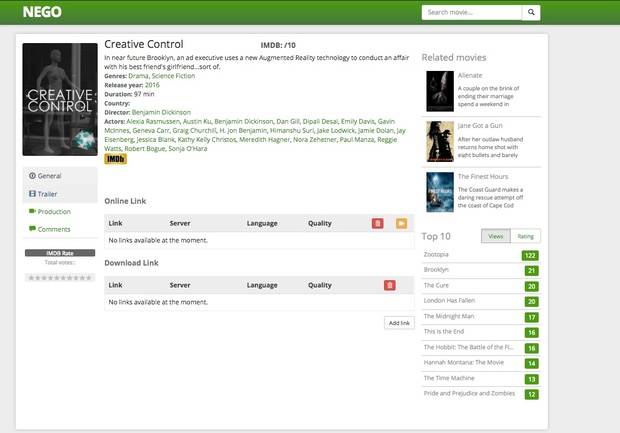Open The Cure in the Top 10 list
The image size is (620, 433).
436,285
